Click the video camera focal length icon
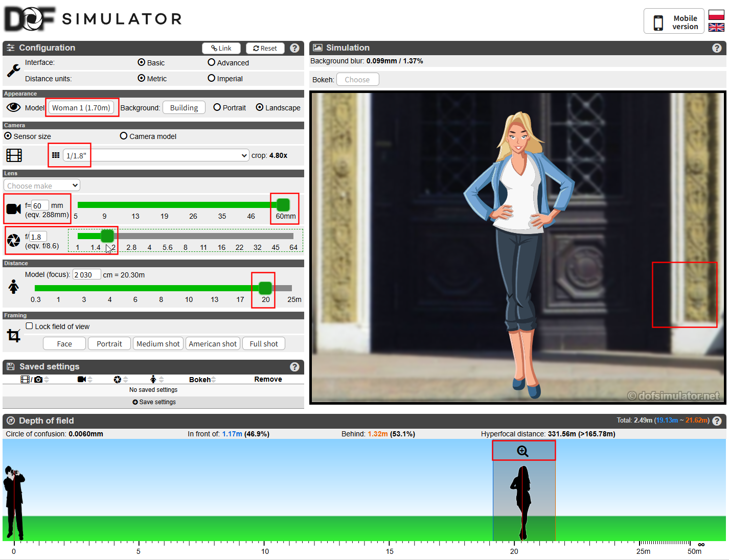This screenshot has height=560, width=729. [x=14, y=208]
